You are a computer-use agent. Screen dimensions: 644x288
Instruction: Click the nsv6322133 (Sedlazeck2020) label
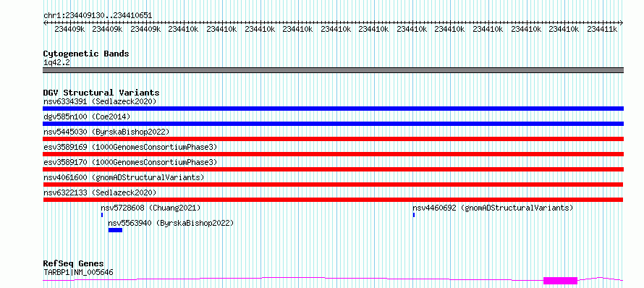[100, 192]
